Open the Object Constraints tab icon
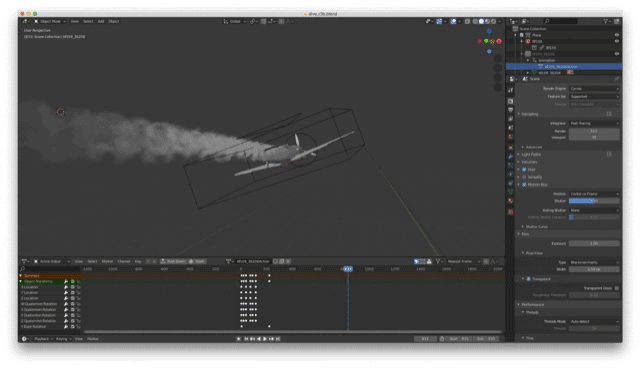 point(511,183)
